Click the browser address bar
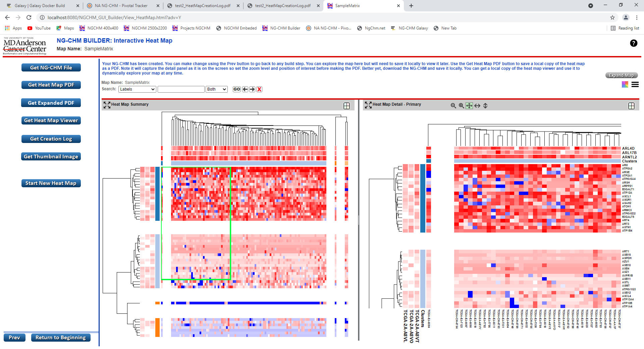 (322, 17)
